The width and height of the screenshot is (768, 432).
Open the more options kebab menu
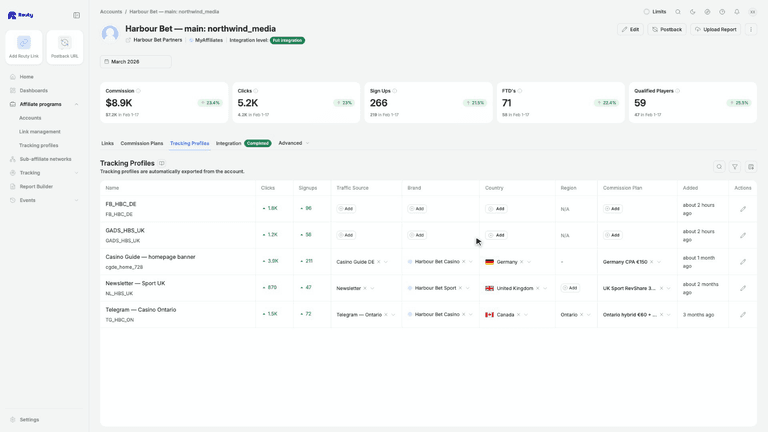[x=751, y=29]
